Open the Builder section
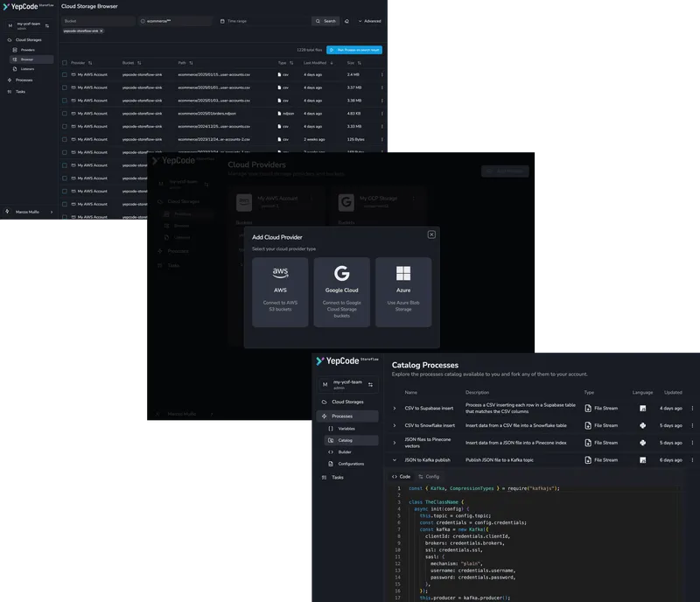700x602 pixels. pos(343,451)
